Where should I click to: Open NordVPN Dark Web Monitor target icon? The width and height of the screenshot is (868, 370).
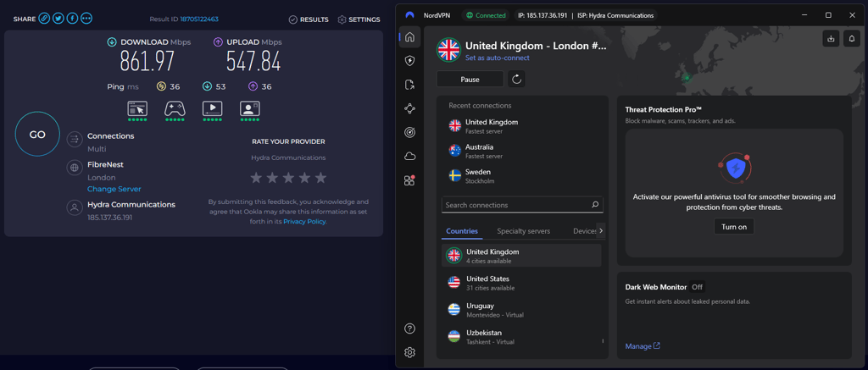tap(409, 133)
